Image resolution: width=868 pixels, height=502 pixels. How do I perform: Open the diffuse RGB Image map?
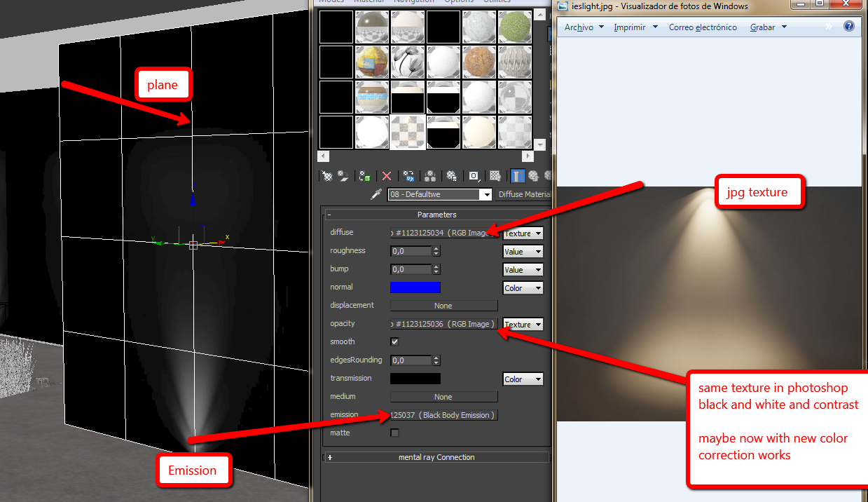(444, 233)
